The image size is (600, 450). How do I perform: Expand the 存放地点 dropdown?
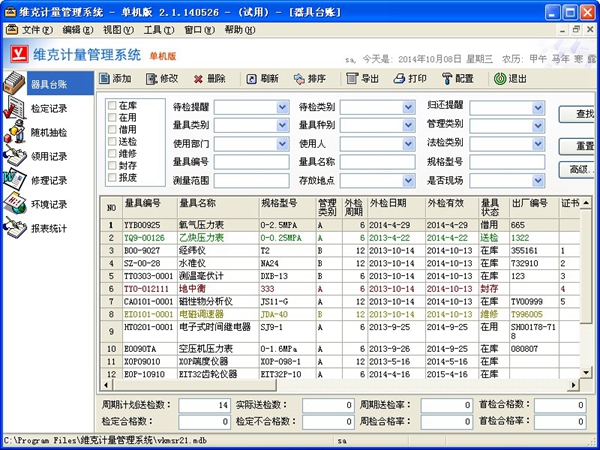[409, 180]
